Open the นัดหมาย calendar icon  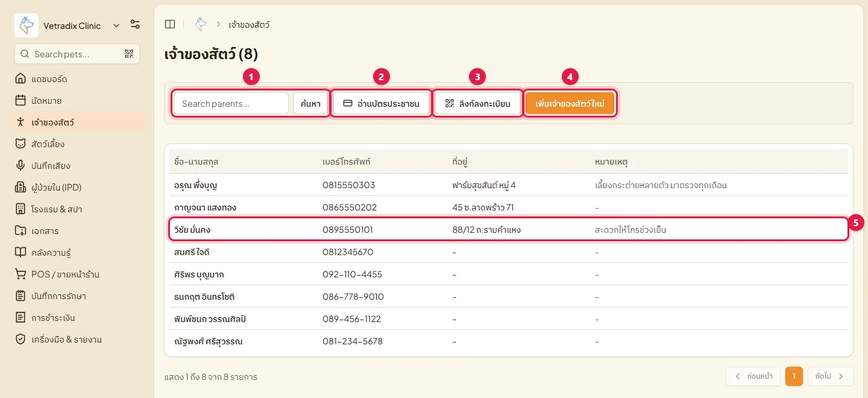pyautogui.click(x=20, y=101)
